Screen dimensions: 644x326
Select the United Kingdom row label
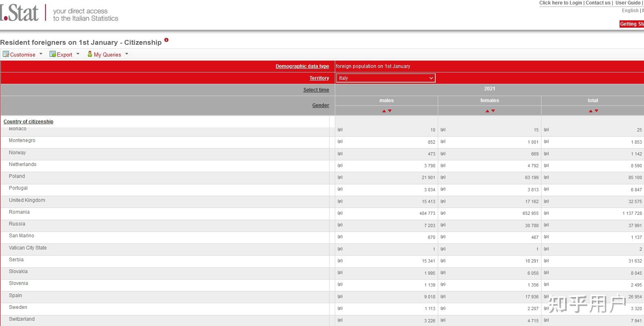[x=27, y=200]
